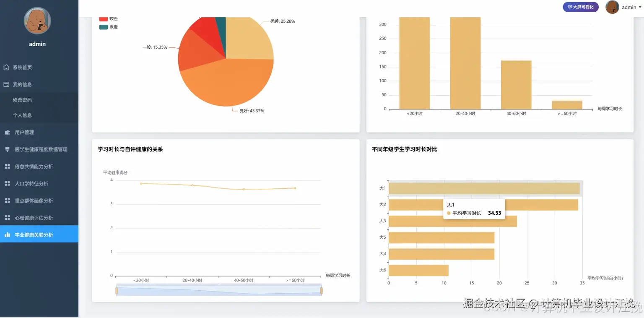Click the 大4 horizontal bar

(x=441, y=254)
